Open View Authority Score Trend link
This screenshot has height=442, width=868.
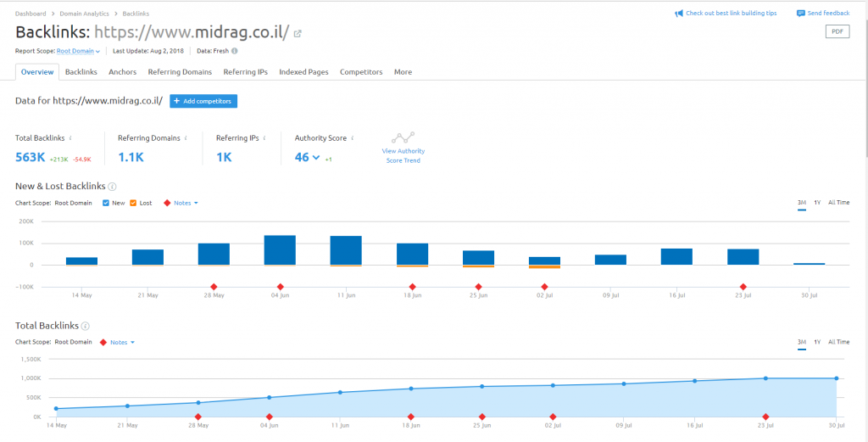(x=403, y=155)
